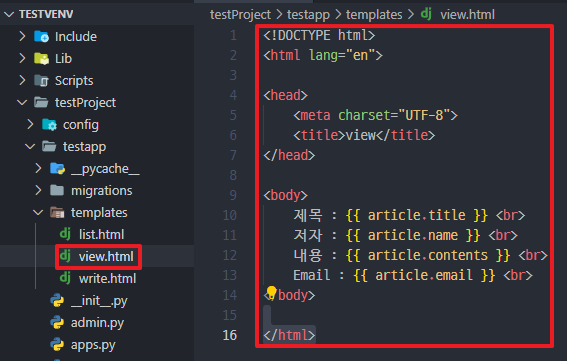Click the TESTVENV explorer header label
Image resolution: width=567 pixels, height=361 pixels.
coord(46,14)
